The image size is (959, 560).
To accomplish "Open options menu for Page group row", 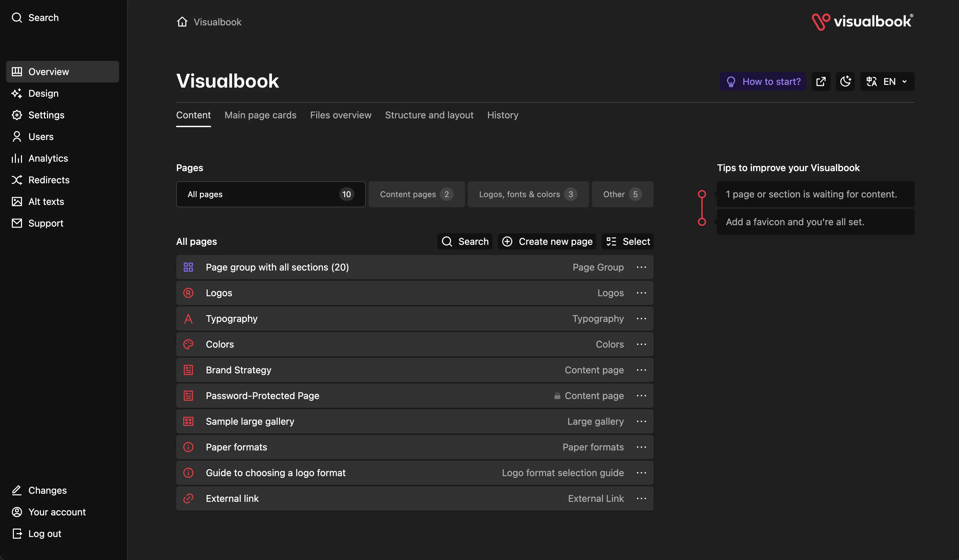I will (641, 267).
